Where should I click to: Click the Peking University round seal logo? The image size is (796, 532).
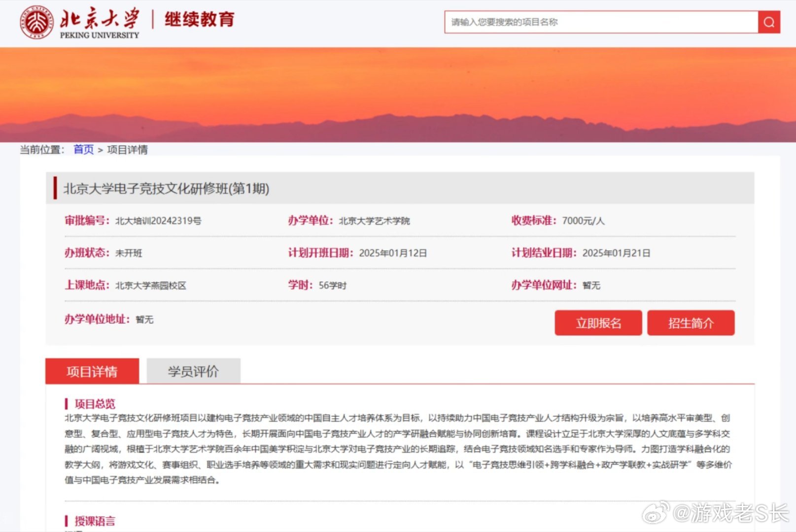tap(37, 22)
